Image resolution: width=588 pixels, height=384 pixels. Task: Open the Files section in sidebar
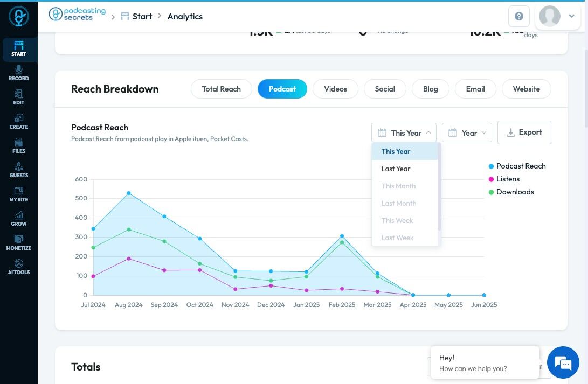[19, 146]
